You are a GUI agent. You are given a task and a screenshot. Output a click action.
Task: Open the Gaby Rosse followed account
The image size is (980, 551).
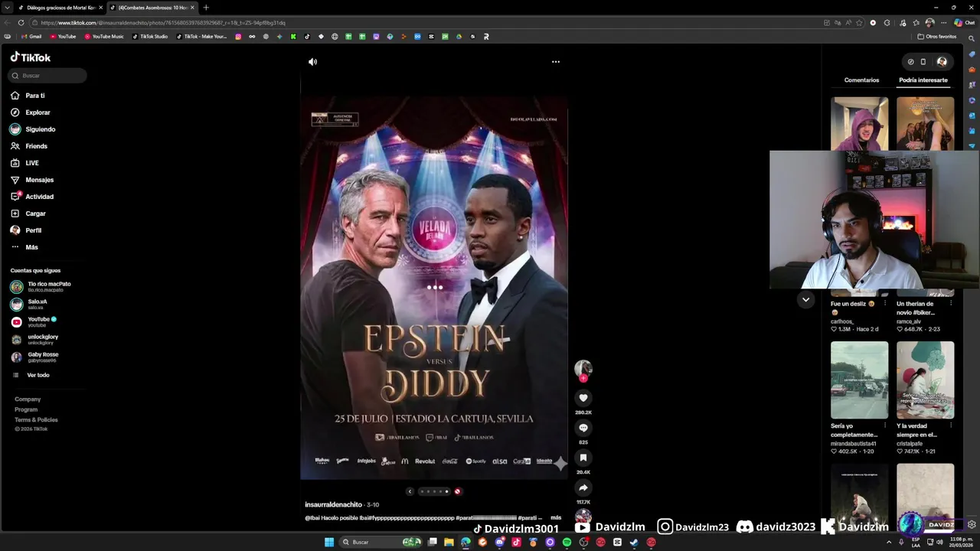click(x=34, y=357)
